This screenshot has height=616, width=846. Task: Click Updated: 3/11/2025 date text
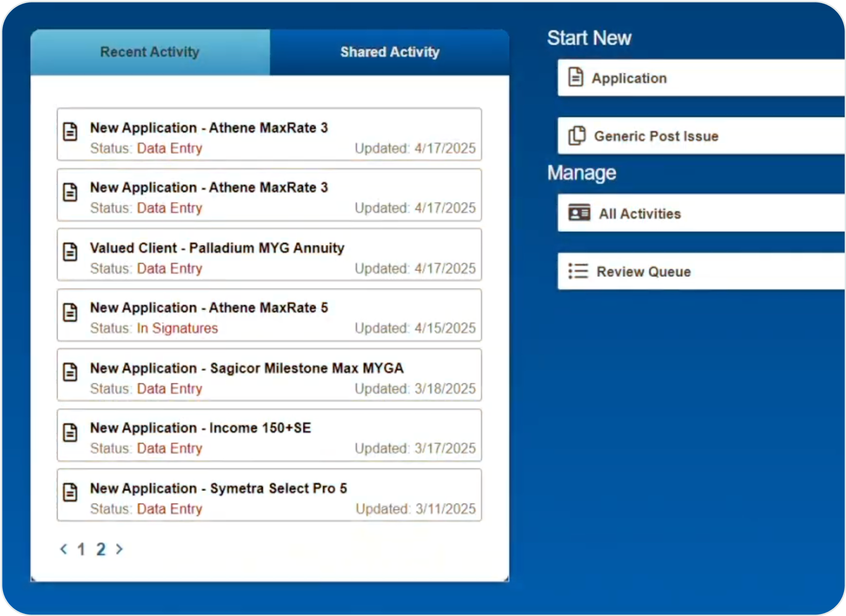coord(416,509)
